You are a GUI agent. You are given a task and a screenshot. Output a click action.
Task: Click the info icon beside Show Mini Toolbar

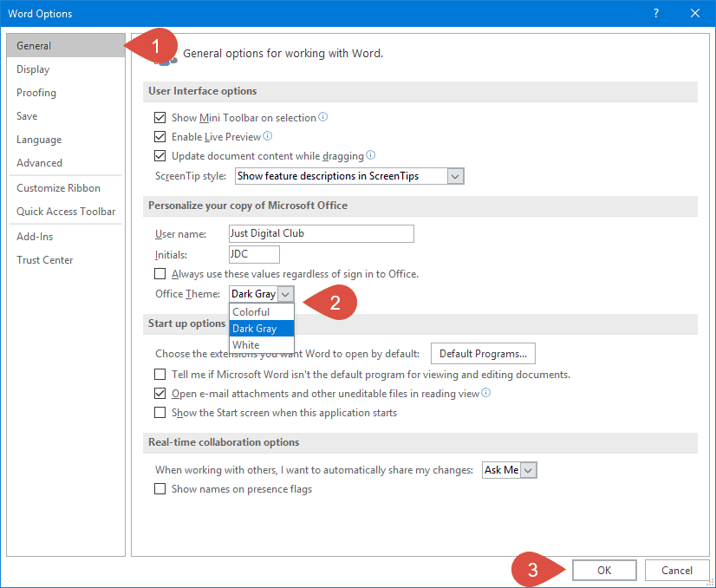tap(322, 117)
